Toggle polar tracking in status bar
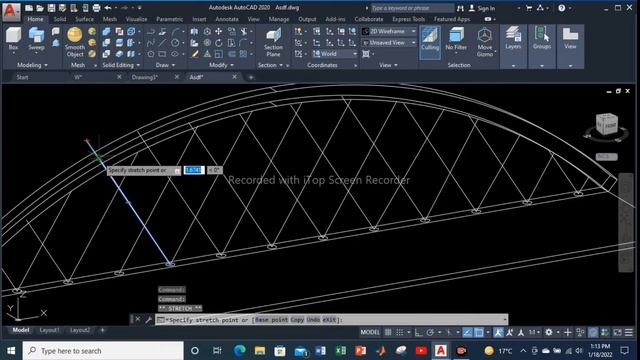 click(430, 332)
